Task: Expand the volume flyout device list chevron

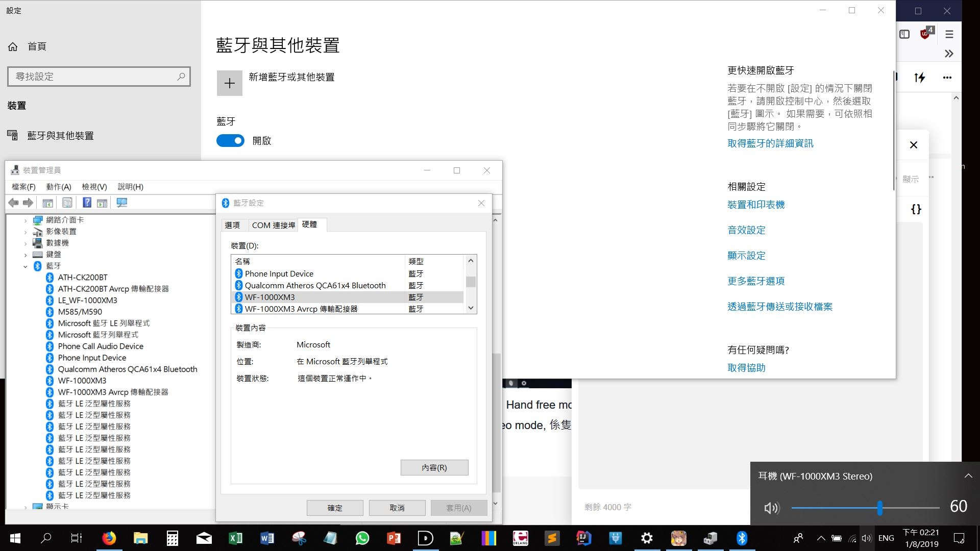Action: [x=968, y=476]
